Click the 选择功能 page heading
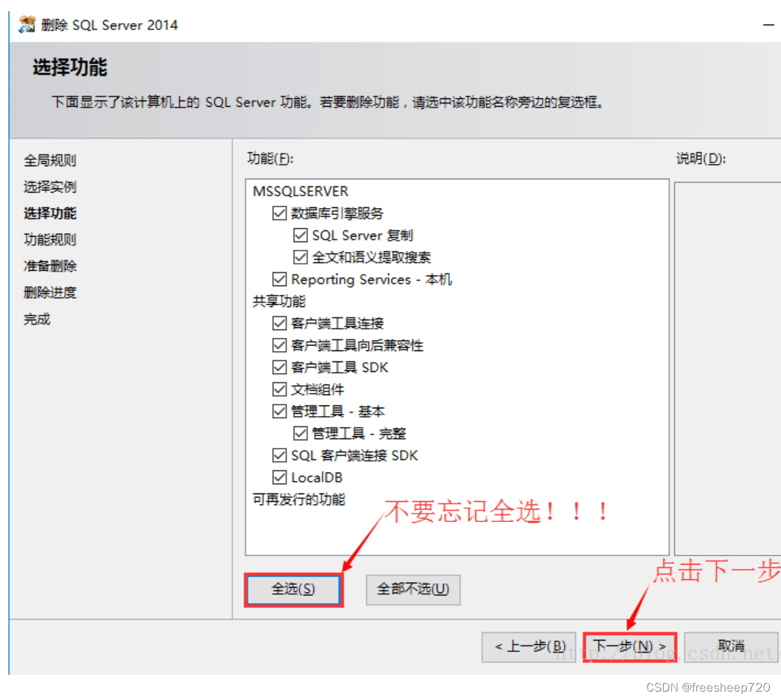Viewport: 781px width, 700px height. click(70, 67)
